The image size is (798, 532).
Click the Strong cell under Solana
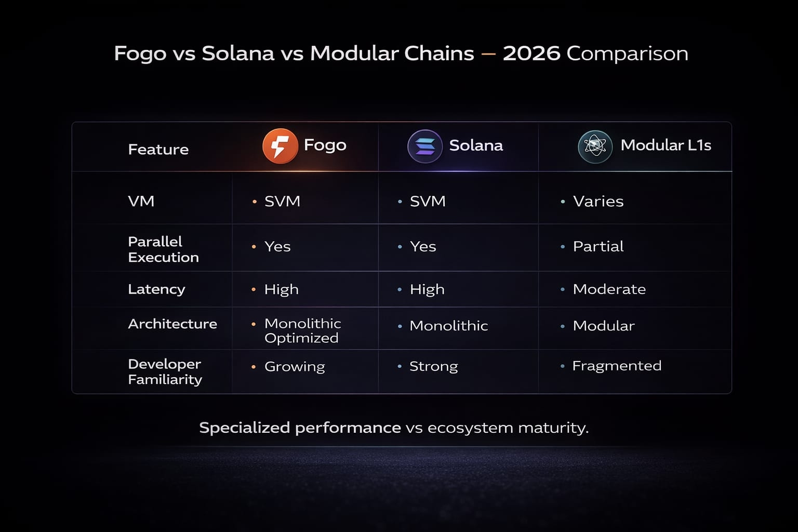pyautogui.click(x=433, y=366)
